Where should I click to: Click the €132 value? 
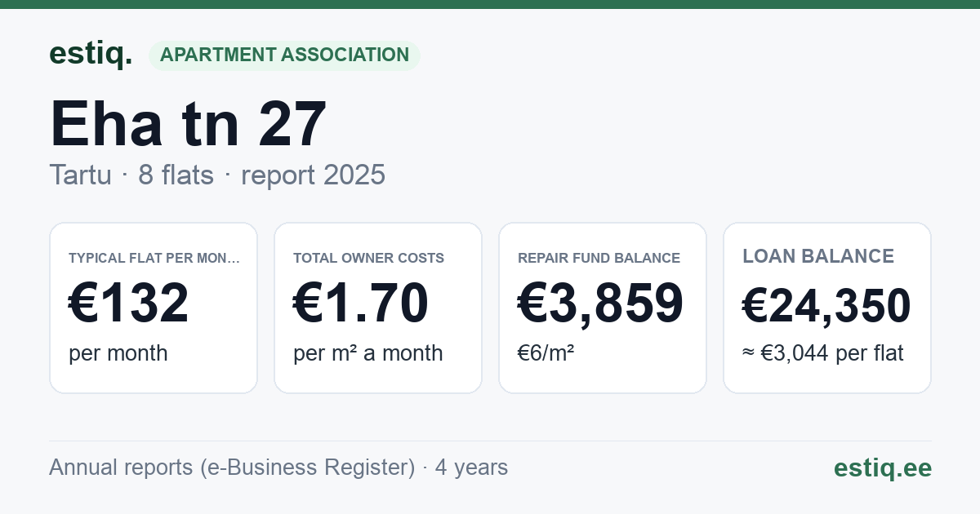click(129, 304)
